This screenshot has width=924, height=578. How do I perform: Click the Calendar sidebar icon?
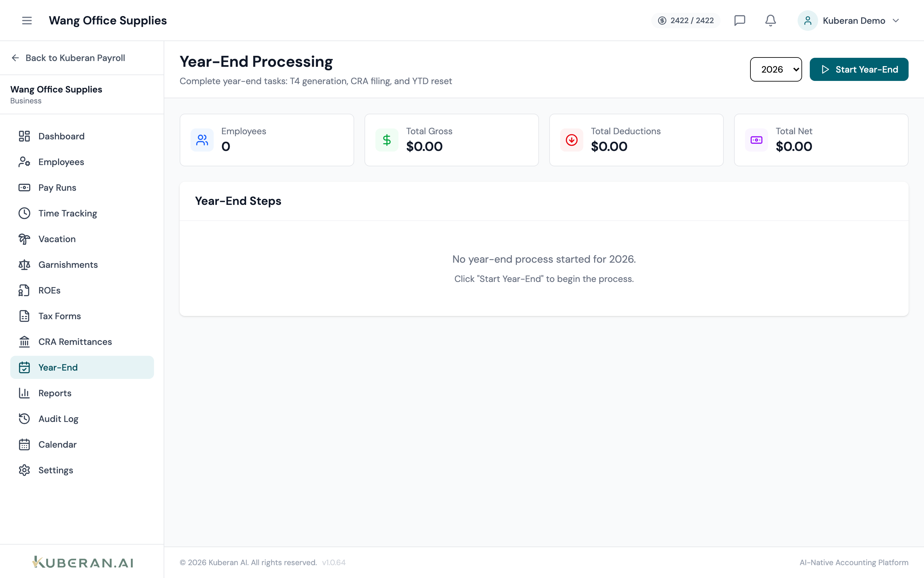[x=24, y=445]
